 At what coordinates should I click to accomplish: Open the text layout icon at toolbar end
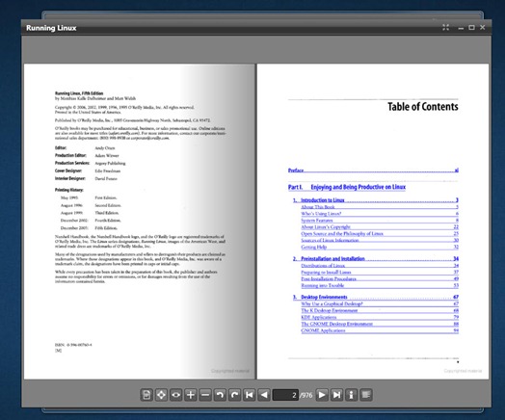[366, 395]
